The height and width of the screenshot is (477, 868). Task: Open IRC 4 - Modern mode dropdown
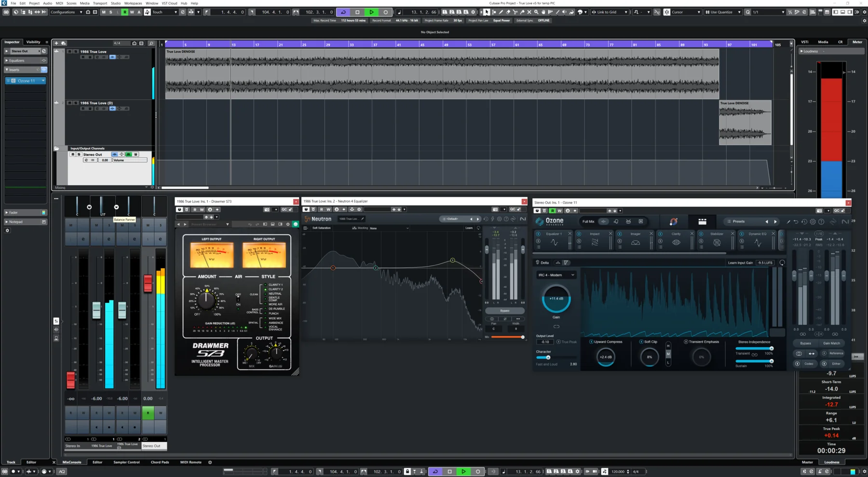tap(556, 275)
